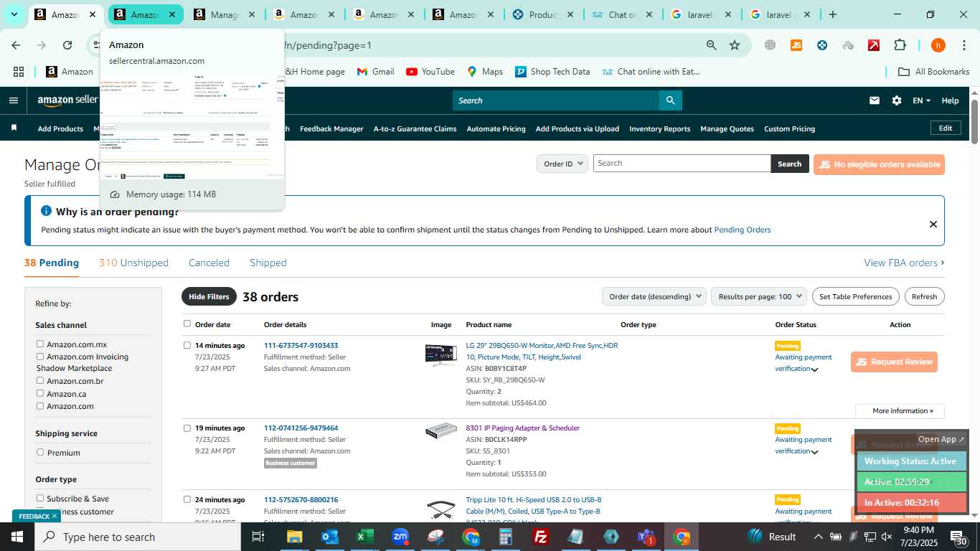
Task: Open the Seller Central hamburger menu
Action: 13,100
